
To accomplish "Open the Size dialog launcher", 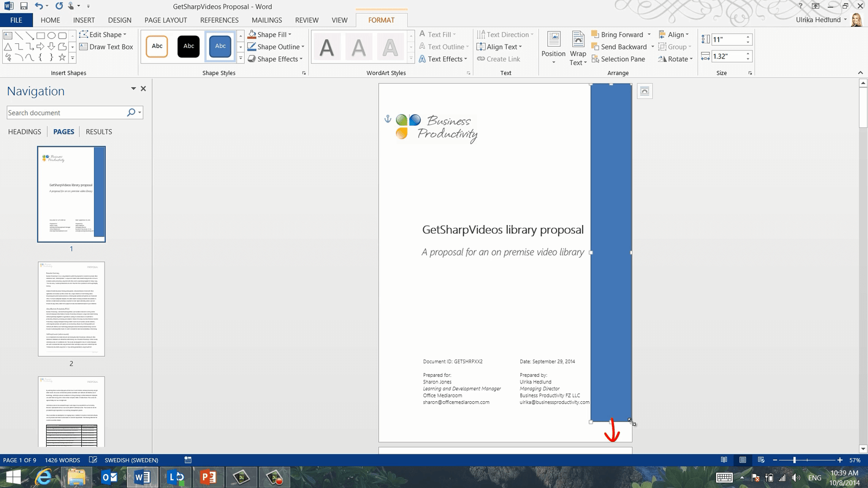I will [x=750, y=73].
